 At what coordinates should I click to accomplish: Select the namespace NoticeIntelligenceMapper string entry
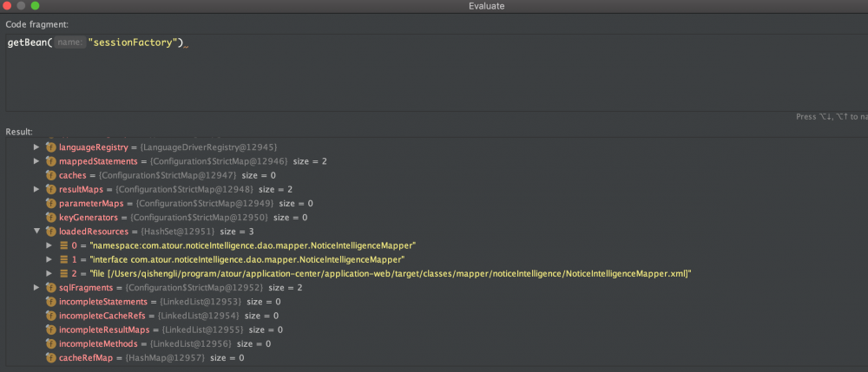[x=252, y=245]
